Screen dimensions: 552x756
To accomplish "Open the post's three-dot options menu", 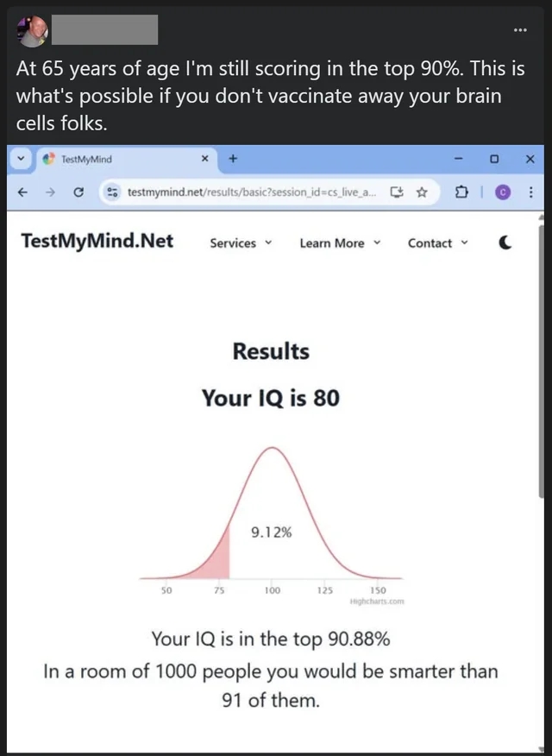I will [520, 30].
